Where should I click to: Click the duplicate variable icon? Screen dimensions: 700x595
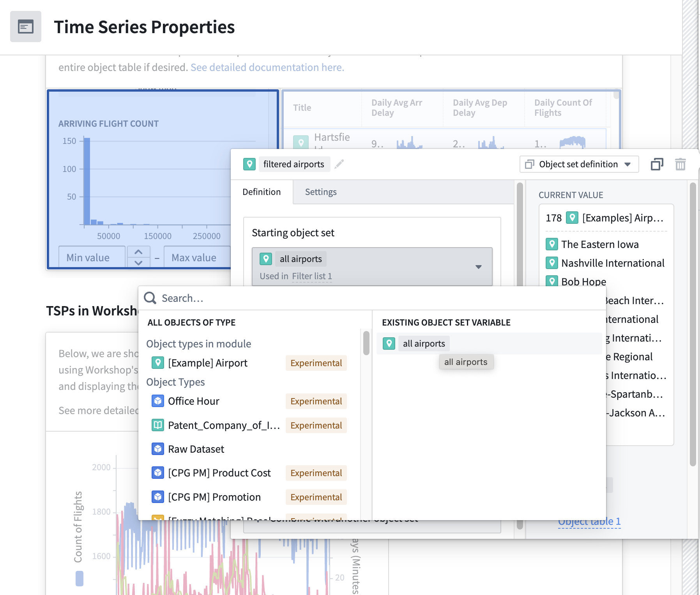(657, 164)
